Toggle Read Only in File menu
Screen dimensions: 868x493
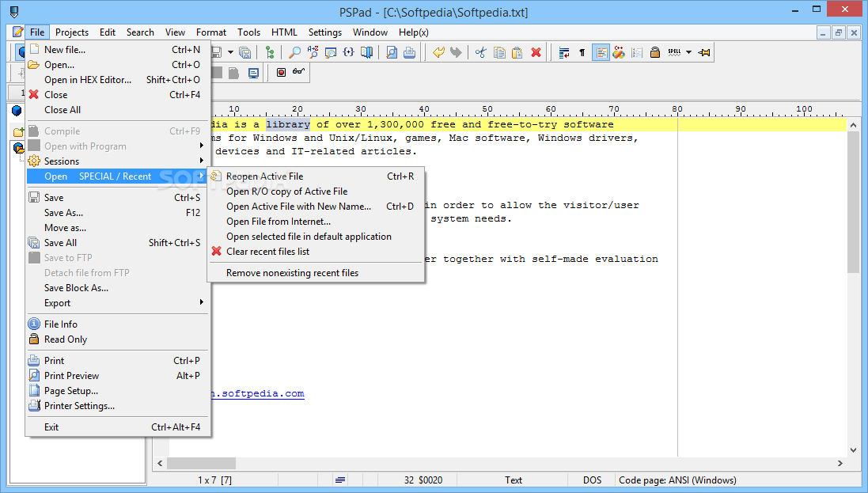click(x=118, y=339)
